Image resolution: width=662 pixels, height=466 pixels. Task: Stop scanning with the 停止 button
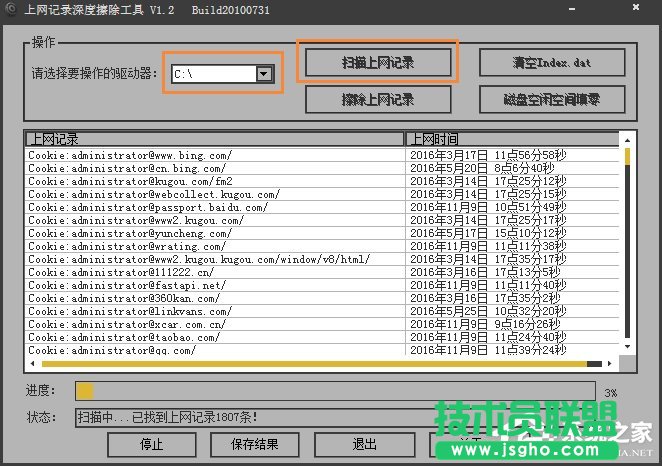151,444
